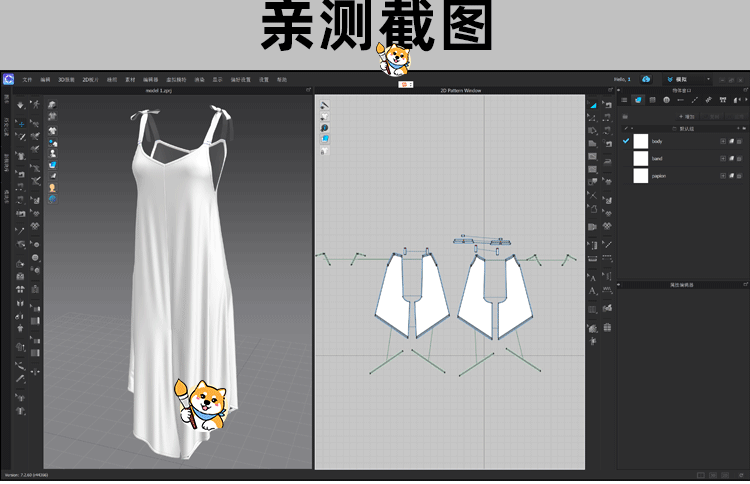The image size is (750, 484).
Task: Open the 2D Pattern menu
Action: 89,79
